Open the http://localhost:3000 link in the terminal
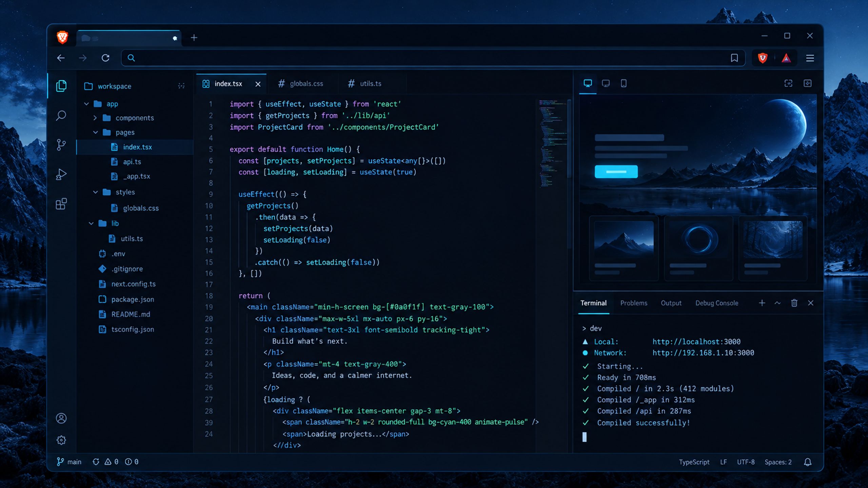The height and width of the screenshot is (488, 868). point(696,342)
